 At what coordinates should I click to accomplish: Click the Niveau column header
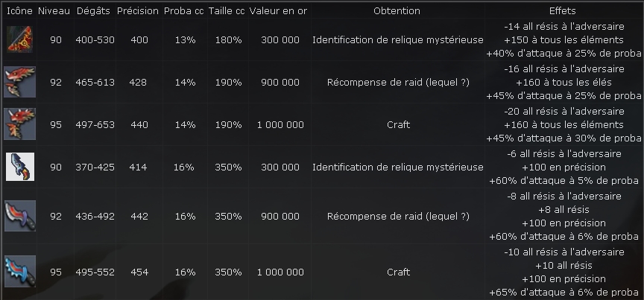point(54,11)
